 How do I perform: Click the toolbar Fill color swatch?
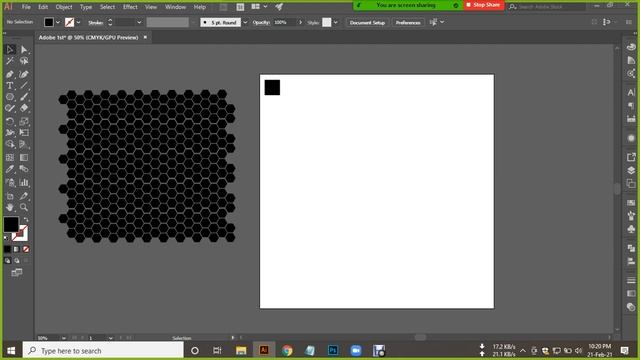[11, 224]
